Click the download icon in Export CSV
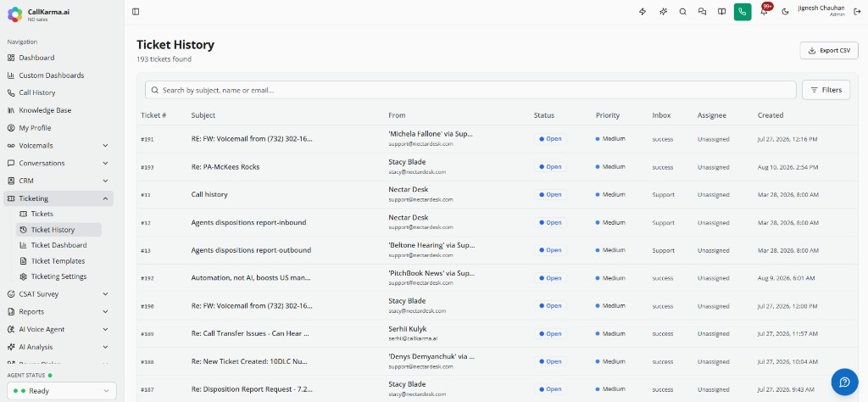The image size is (868, 402). pyautogui.click(x=812, y=50)
